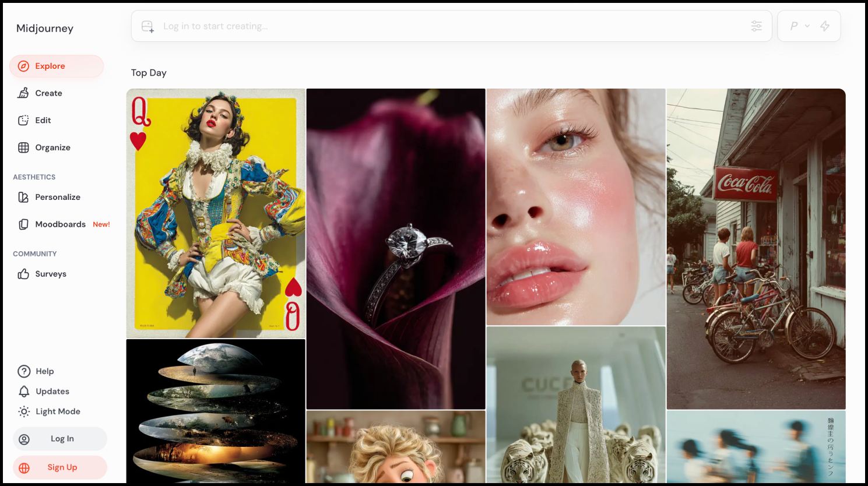
Task: Click the Light Mode sun icon
Action: coord(24,411)
